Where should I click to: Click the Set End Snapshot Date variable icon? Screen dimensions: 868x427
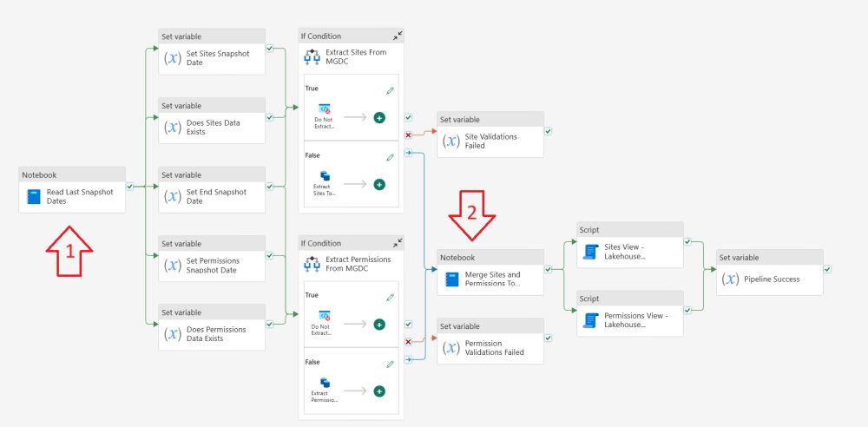174,197
